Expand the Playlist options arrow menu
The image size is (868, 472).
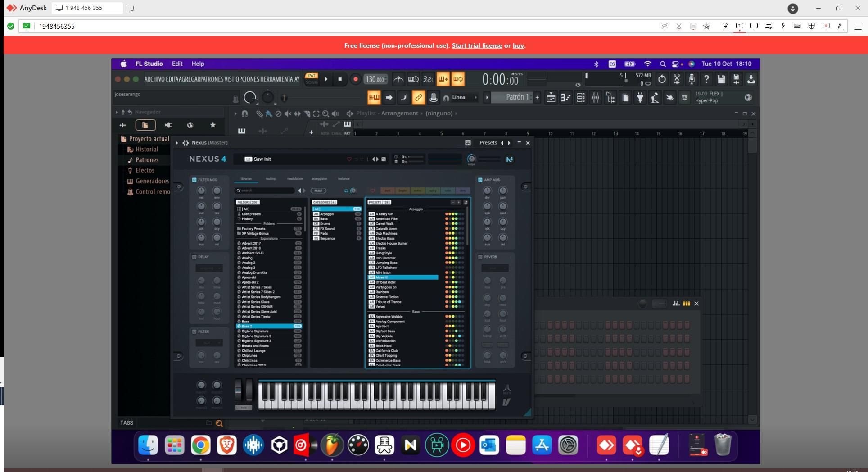235,113
